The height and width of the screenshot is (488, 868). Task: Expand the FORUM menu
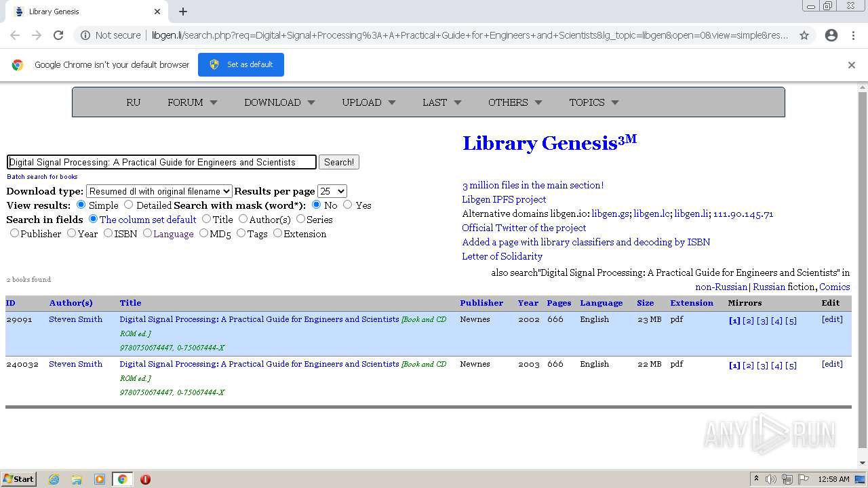(193, 102)
